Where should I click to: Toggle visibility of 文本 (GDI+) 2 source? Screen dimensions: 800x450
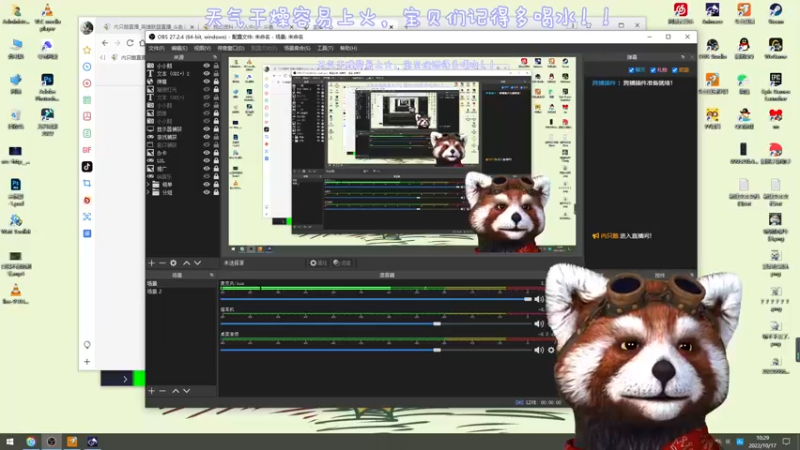[x=207, y=73]
